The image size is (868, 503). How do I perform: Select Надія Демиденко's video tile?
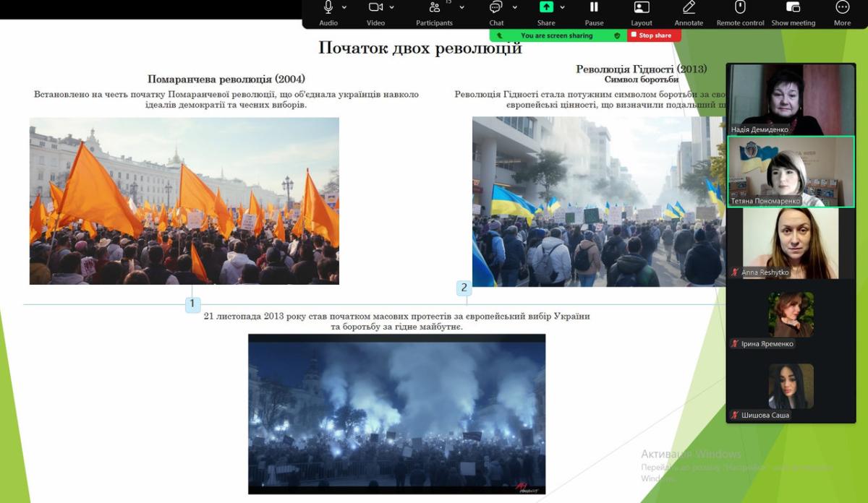pos(791,99)
